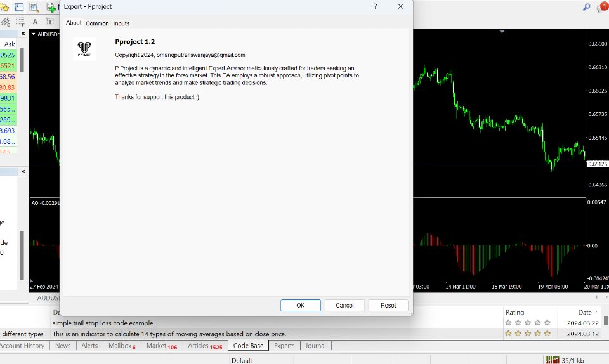Viewport: 609px width, 364px height.
Task: Click the New Order icon with green plus
Action: pyautogui.click(x=51, y=7)
